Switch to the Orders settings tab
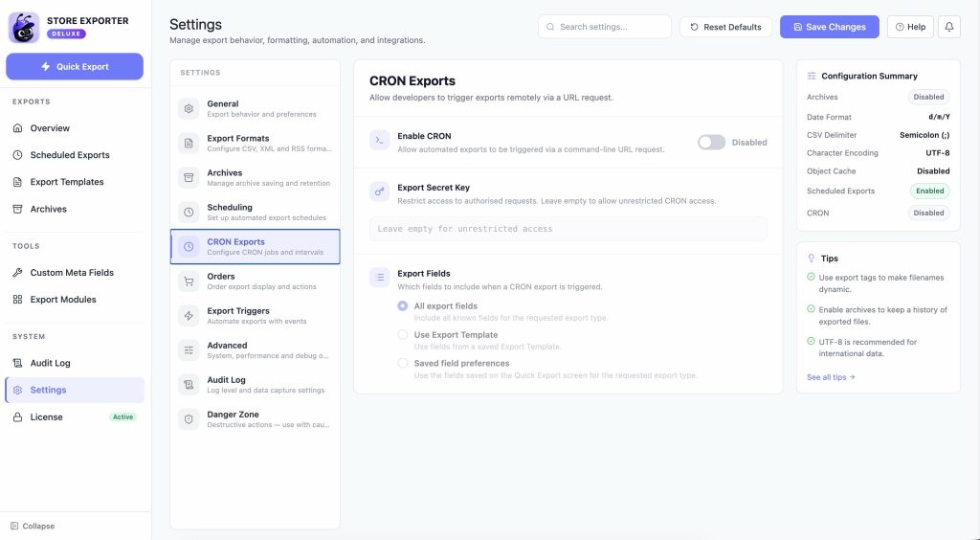The image size is (980, 540). 255,281
